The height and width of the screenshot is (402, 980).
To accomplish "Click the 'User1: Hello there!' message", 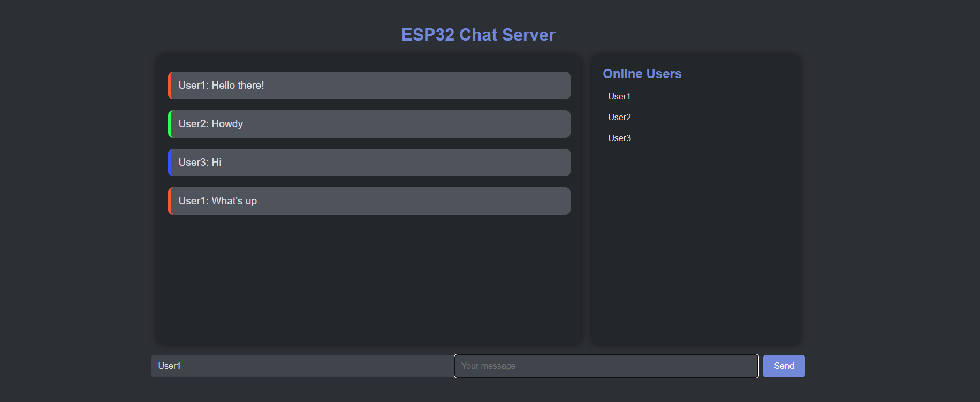I will pyautogui.click(x=369, y=86).
